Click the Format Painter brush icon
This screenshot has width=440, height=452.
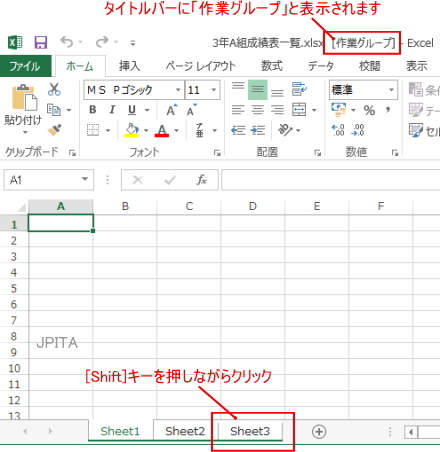coord(54,130)
